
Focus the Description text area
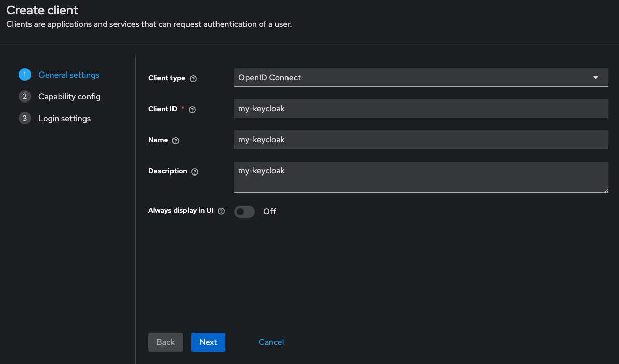tap(421, 177)
